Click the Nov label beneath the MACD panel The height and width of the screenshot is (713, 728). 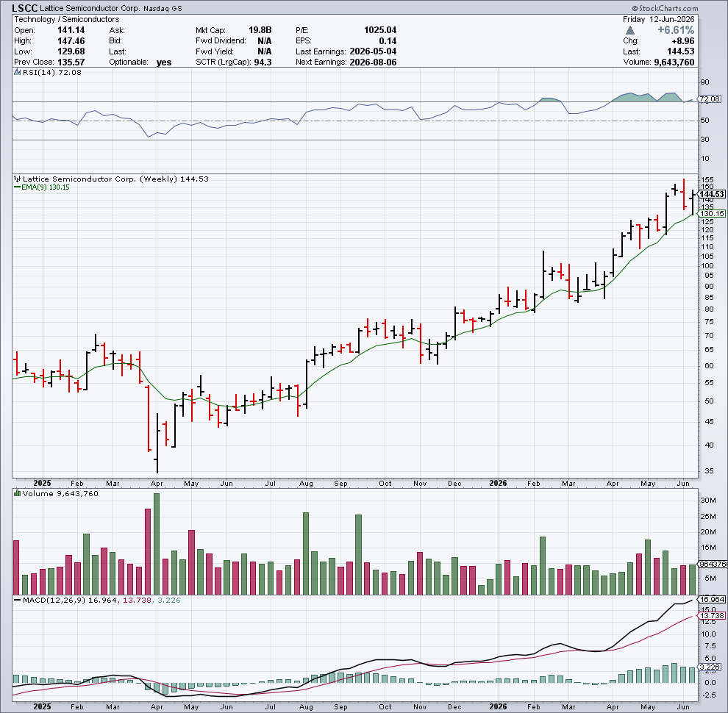[x=420, y=707]
